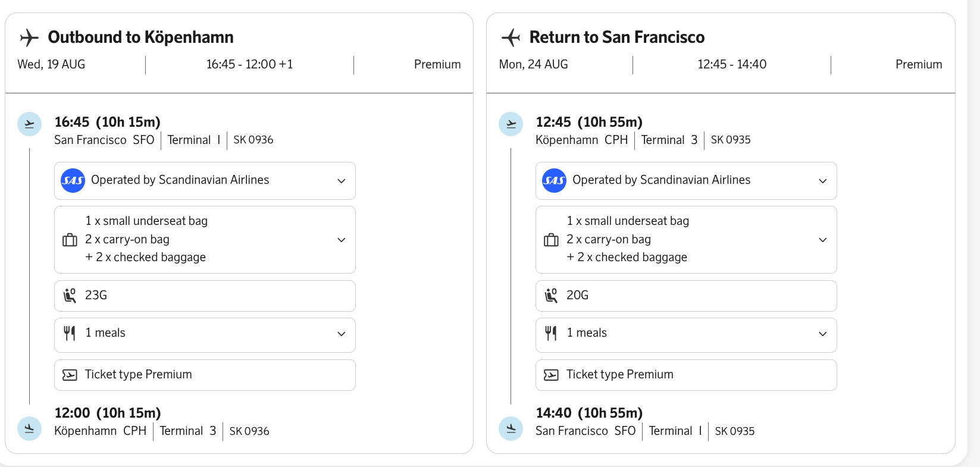Click the 12:45 - 14:40 time range
Screen dimensions: 980x467
732,64
